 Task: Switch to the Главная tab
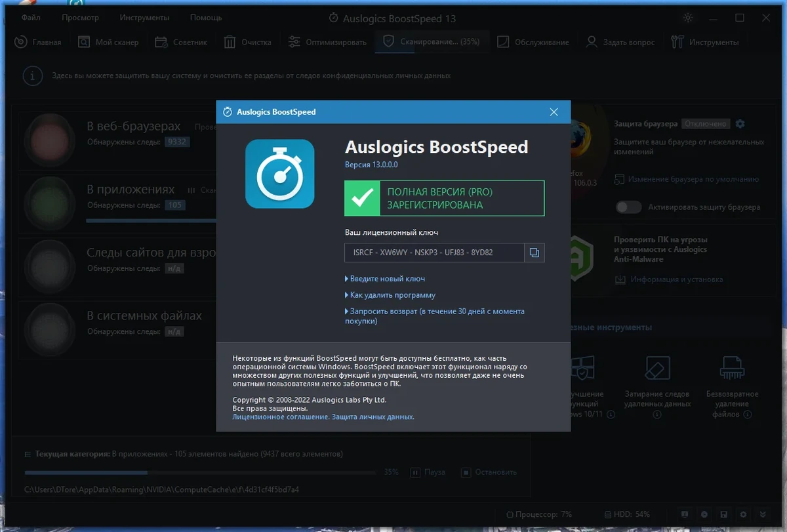(38, 42)
